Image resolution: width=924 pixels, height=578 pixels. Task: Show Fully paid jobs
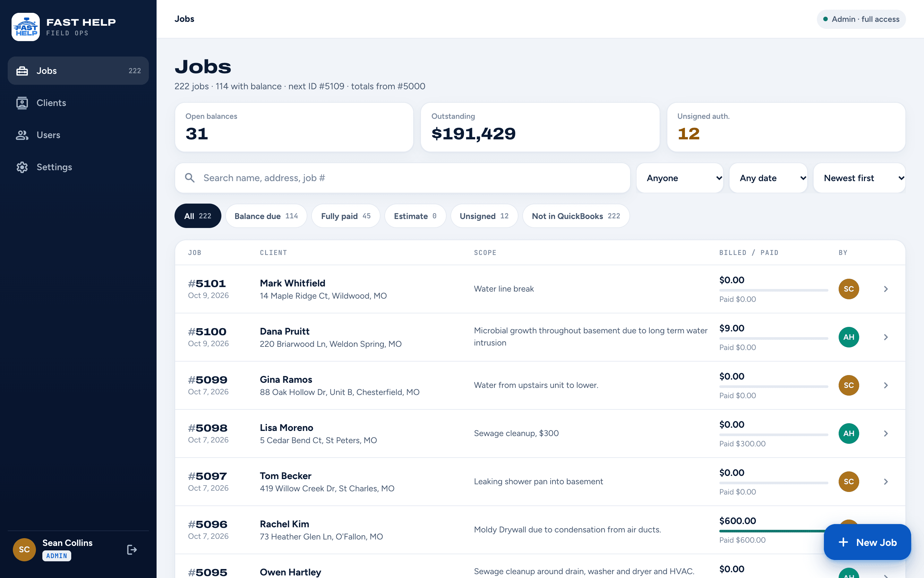click(x=346, y=216)
